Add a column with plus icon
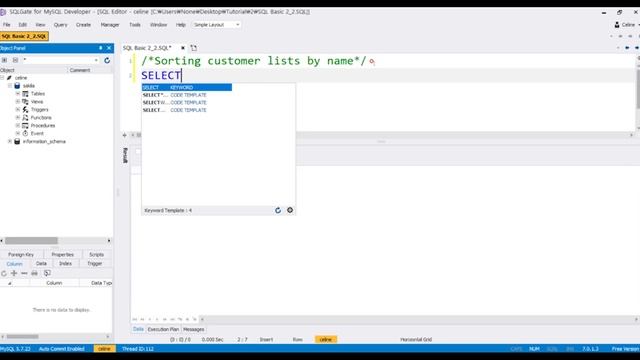 pos(14,273)
